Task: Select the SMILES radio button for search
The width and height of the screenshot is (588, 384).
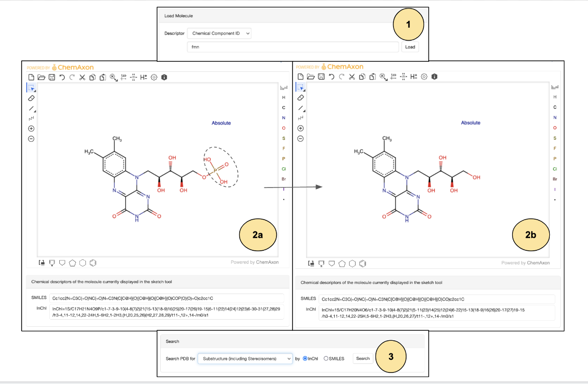Action: tap(326, 358)
